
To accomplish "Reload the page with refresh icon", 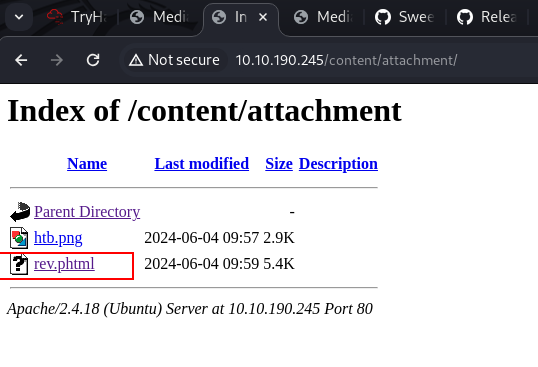I will point(93,60).
